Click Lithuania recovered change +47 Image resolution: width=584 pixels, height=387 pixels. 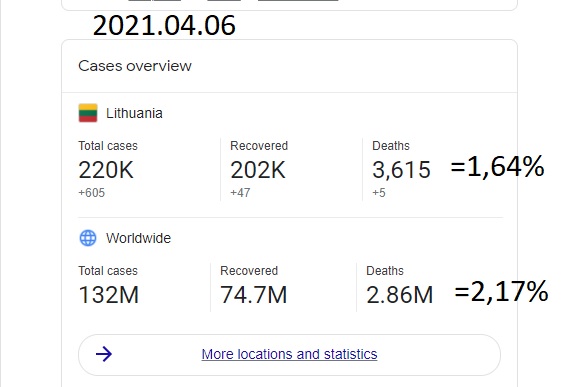tap(240, 193)
